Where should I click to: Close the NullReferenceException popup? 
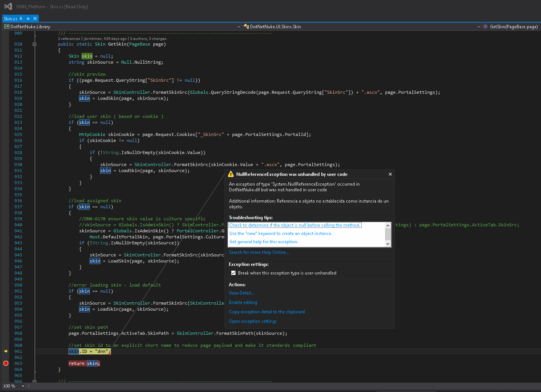pos(390,174)
